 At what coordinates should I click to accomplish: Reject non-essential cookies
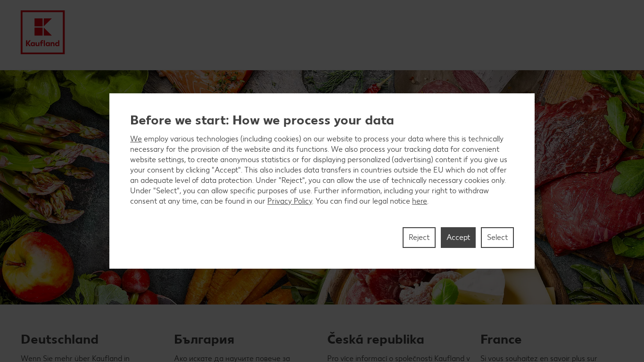point(419,238)
